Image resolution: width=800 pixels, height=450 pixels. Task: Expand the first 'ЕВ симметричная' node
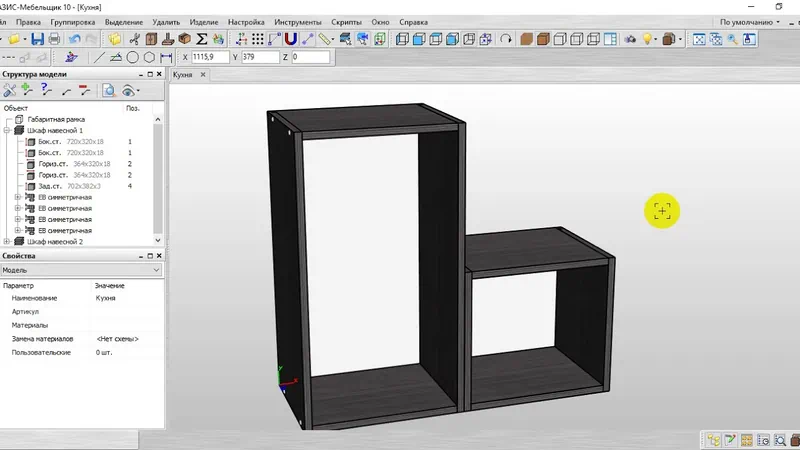pyautogui.click(x=18, y=197)
